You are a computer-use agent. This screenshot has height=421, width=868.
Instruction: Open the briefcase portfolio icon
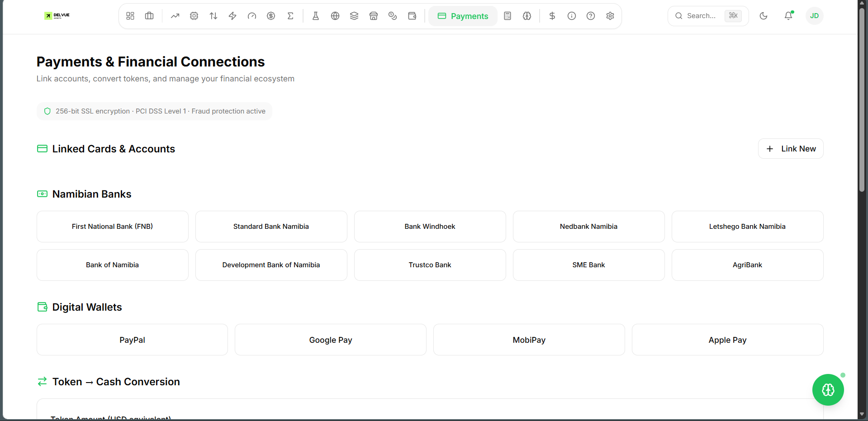click(x=149, y=16)
